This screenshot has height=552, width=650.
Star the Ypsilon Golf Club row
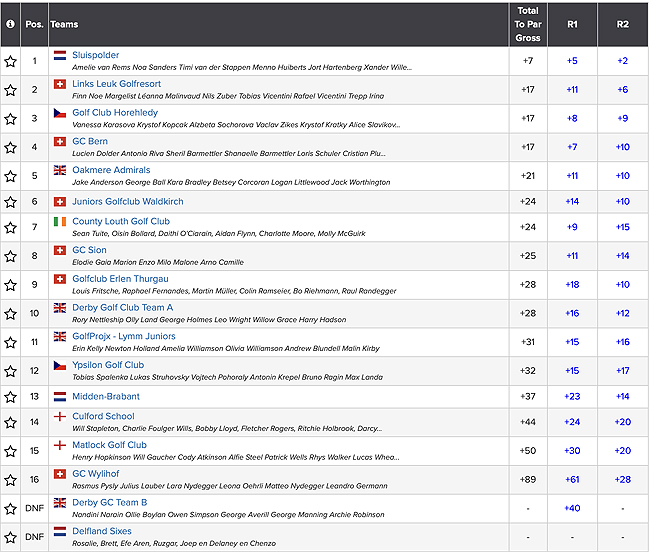[10, 371]
